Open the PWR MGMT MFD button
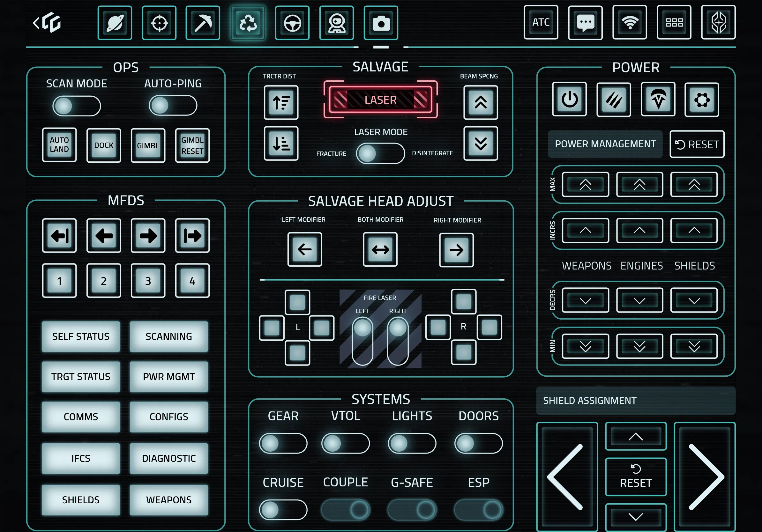This screenshot has height=532, width=762. (x=168, y=377)
